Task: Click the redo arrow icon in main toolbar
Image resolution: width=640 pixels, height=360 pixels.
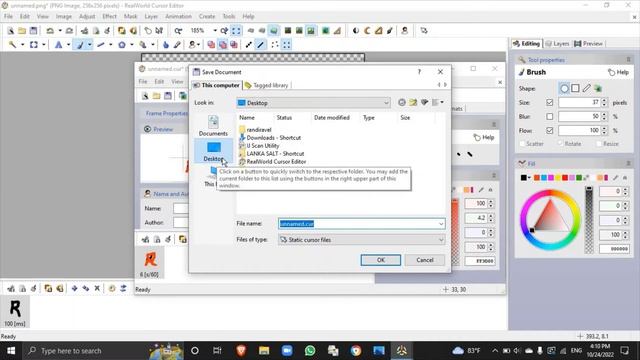Action: click(69, 31)
